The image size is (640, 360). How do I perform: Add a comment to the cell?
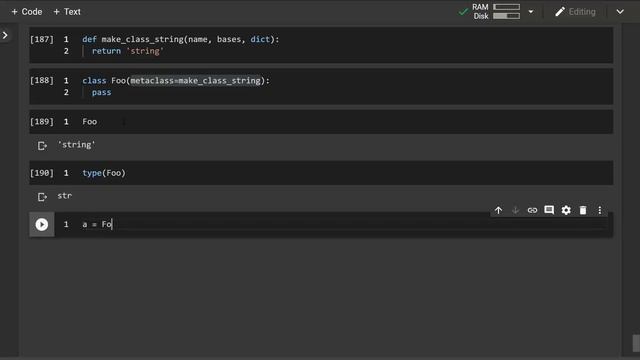coord(549,210)
